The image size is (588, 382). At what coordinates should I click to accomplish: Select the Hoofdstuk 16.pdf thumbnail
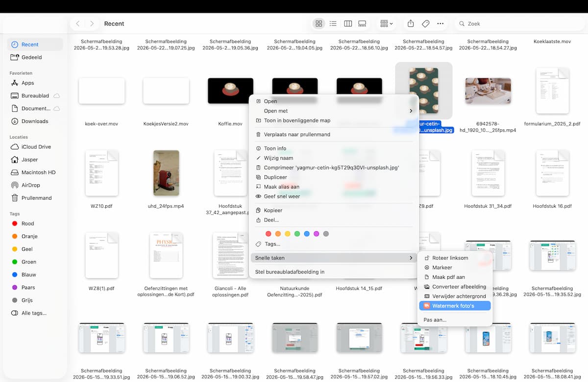[x=552, y=173]
